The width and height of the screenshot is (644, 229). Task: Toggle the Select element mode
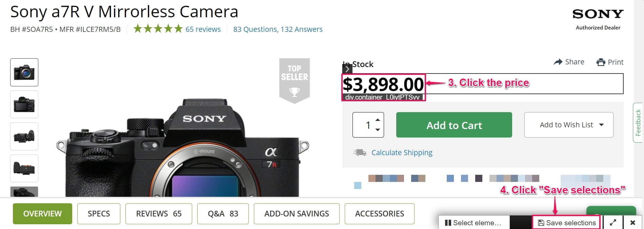point(471,223)
